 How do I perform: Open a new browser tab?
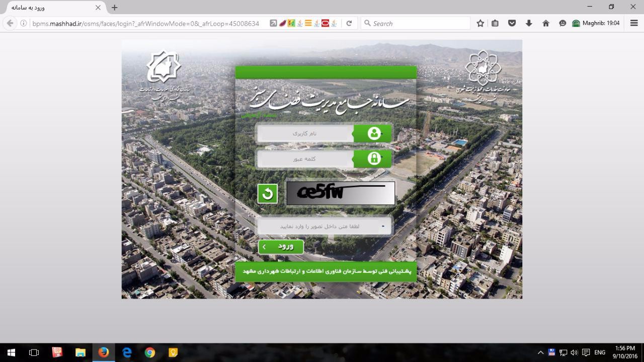tap(114, 8)
